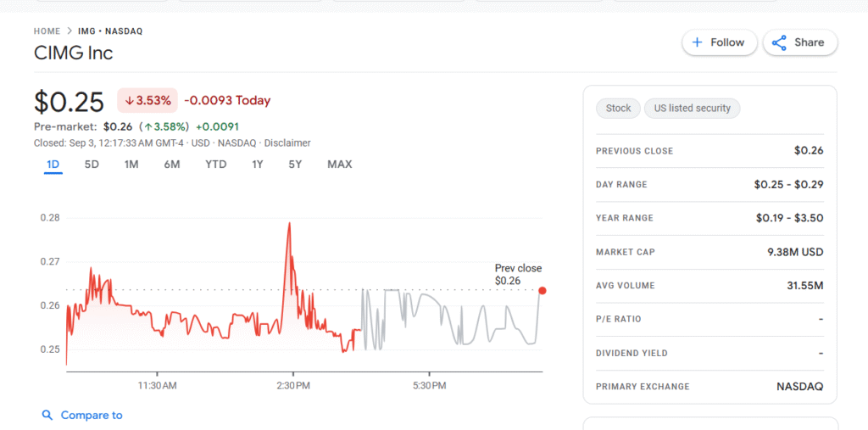The width and height of the screenshot is (868, 430).
Task: Open the Compare to search link
Action: pyautogui.click(x=92, y=416)
